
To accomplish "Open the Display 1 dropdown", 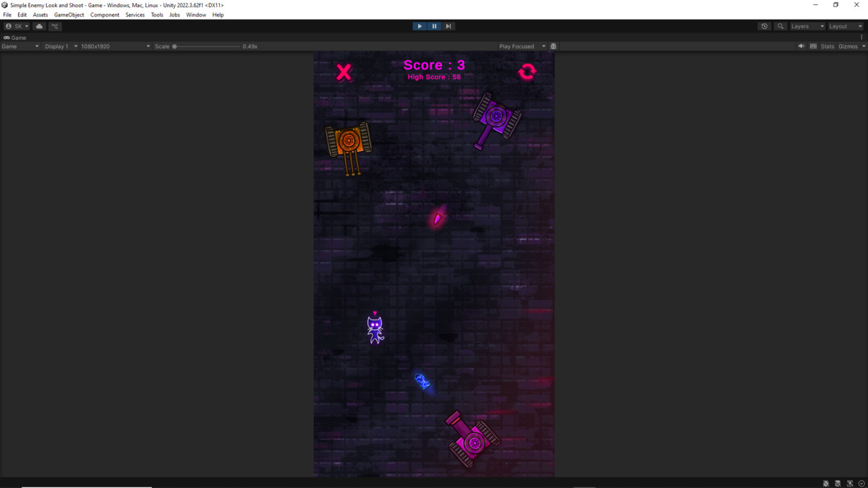I will [x=58, y=46].
